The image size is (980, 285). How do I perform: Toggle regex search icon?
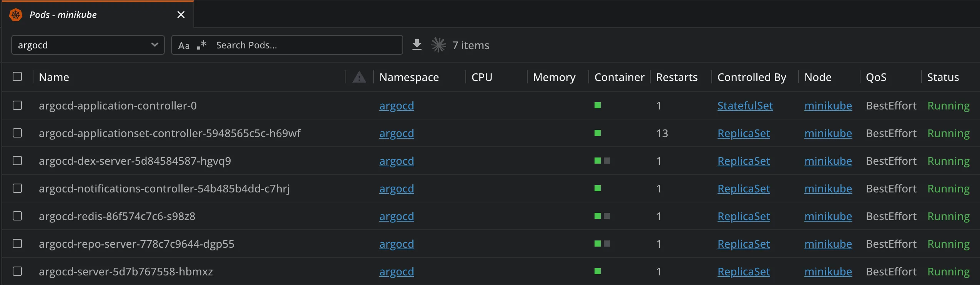click(x=202, y=45)
